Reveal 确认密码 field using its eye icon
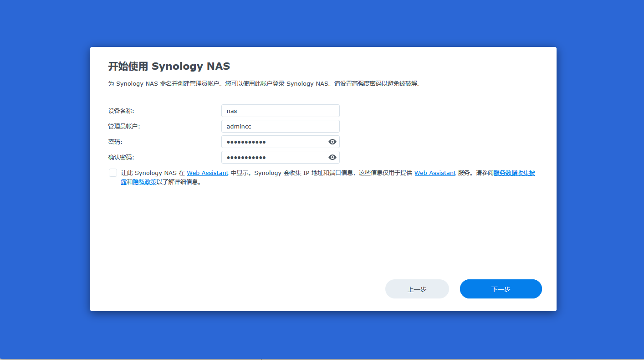 [332, 157]
